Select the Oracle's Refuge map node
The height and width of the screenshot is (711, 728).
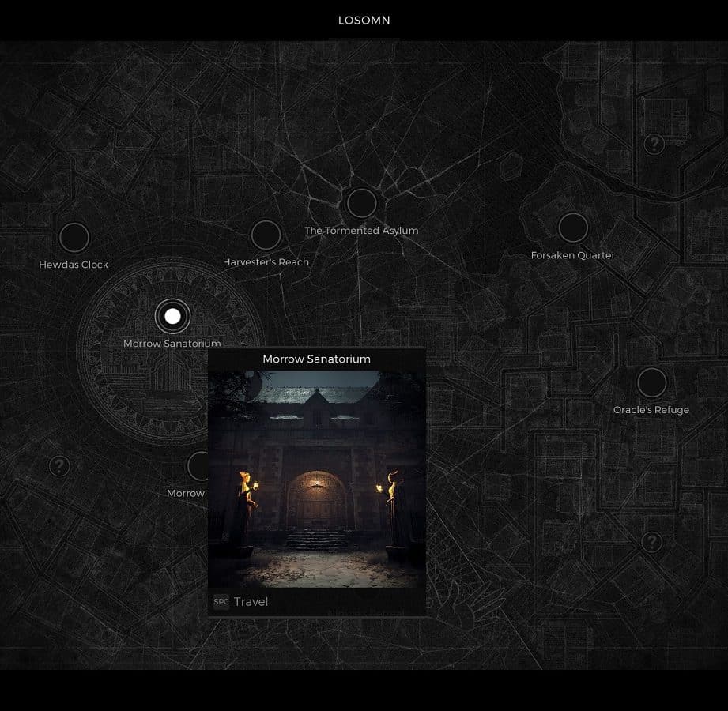(651, 382)
